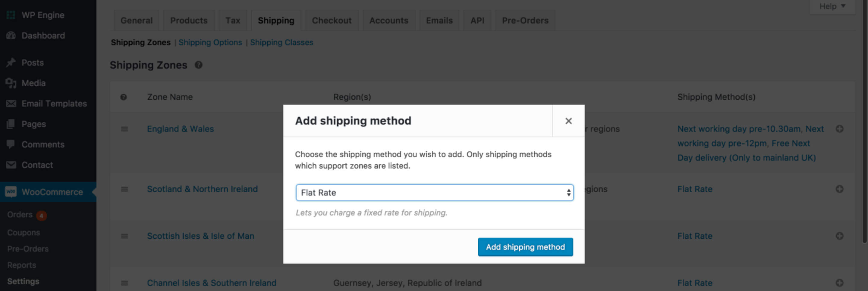Click the plus icon for England & Wales zone
The height and width of the screenshot is (291, 868).
[x=839, y=129]
